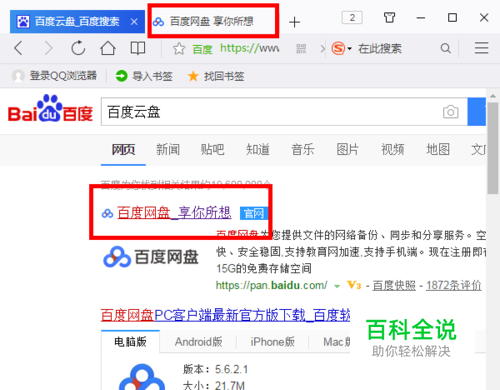Select the 图片 search tab
500x390 pixels.
coord(347,149)
